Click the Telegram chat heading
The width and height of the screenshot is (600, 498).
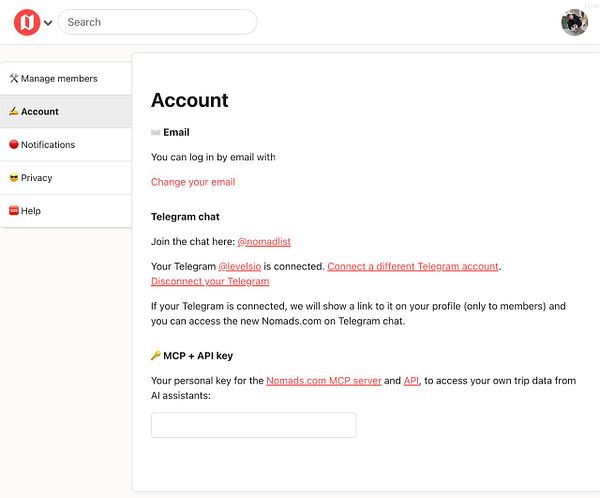click(x=185, y=217)
